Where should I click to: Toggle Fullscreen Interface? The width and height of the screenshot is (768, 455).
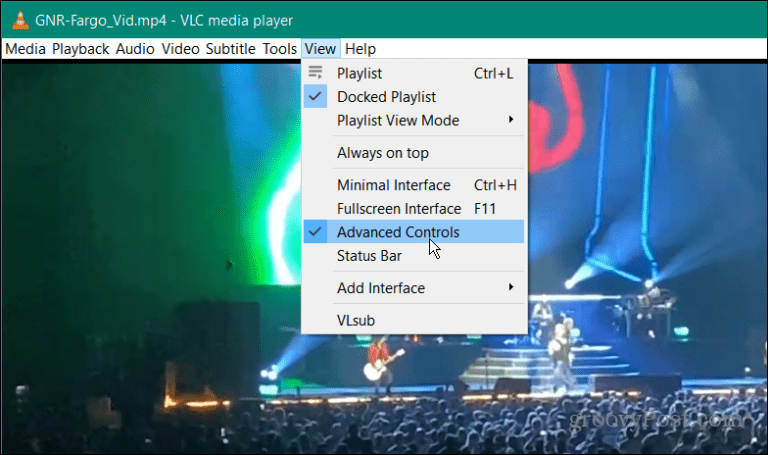point(414,209)
